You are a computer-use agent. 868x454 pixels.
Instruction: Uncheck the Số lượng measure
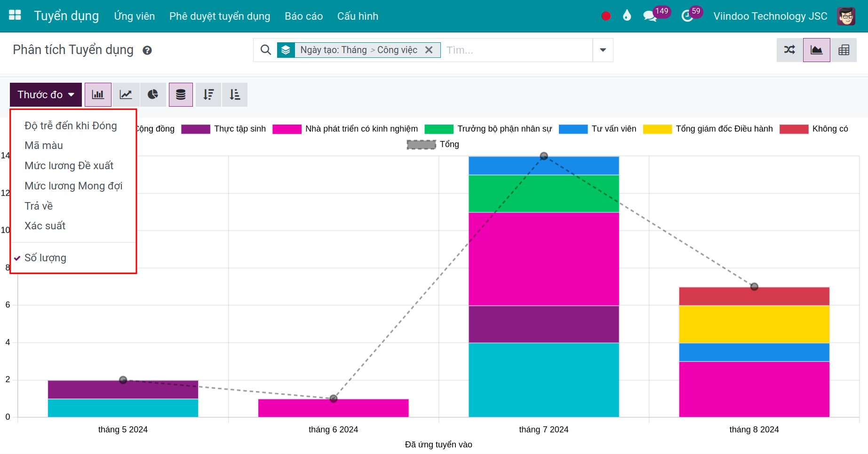(x=45, y=258)
